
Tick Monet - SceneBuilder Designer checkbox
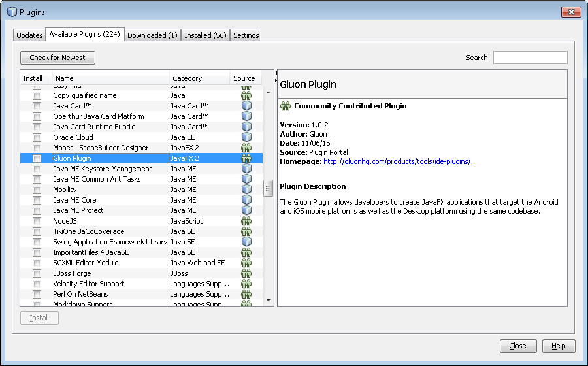coord(37,148)
